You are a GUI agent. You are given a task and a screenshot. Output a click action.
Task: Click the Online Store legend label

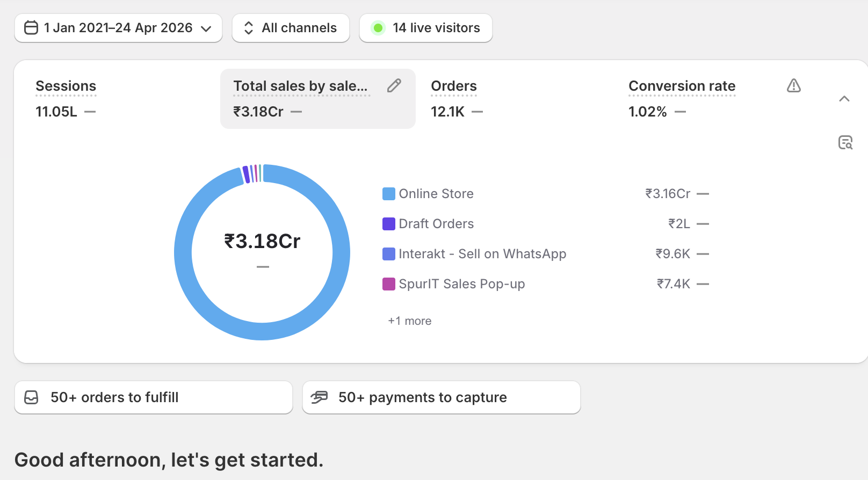(436, 194)
